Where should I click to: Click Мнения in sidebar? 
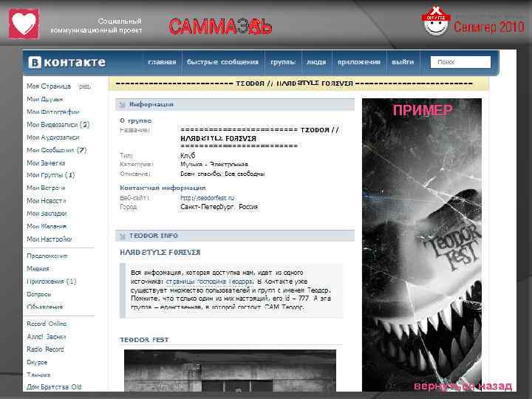(x=38, y=269)
